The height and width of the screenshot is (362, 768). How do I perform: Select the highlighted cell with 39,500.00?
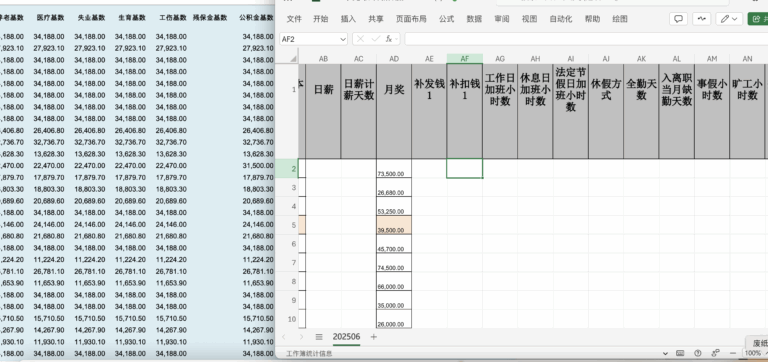coord(394,225)
